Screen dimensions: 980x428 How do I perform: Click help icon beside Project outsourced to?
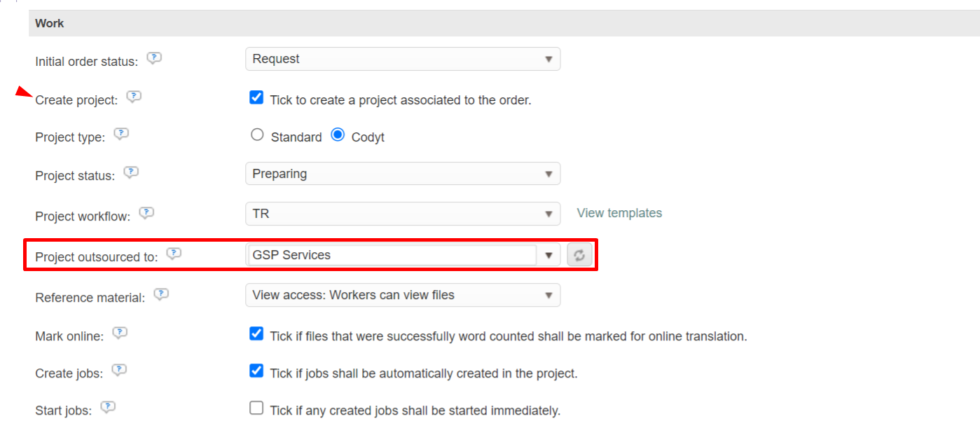[174, 254]
